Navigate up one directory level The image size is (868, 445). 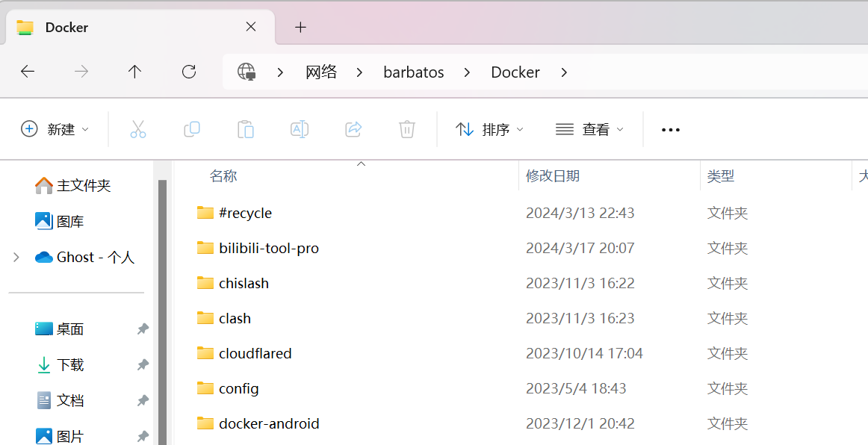pos(134,72)
